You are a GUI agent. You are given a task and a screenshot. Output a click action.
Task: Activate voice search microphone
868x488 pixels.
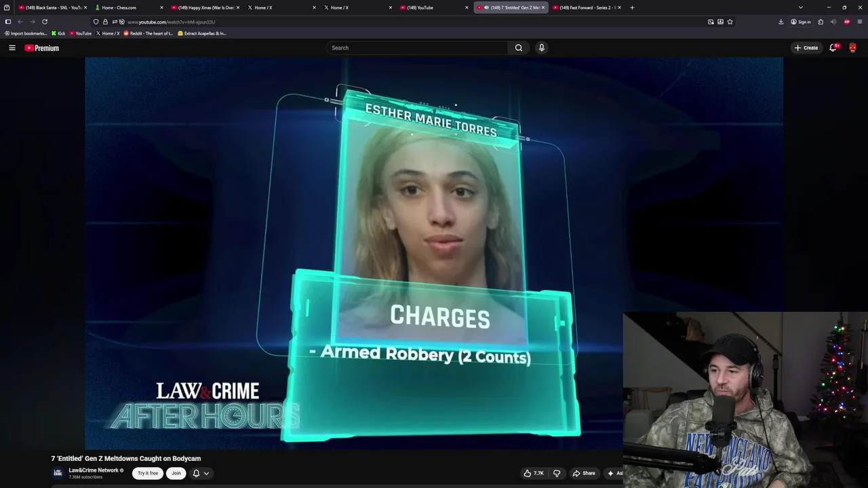coord(541,47)
